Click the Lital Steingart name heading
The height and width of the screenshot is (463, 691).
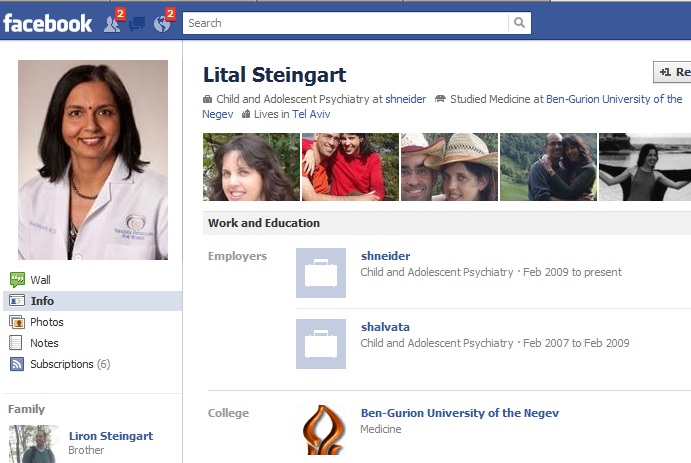pyautogui.click(x=275, y=75)
